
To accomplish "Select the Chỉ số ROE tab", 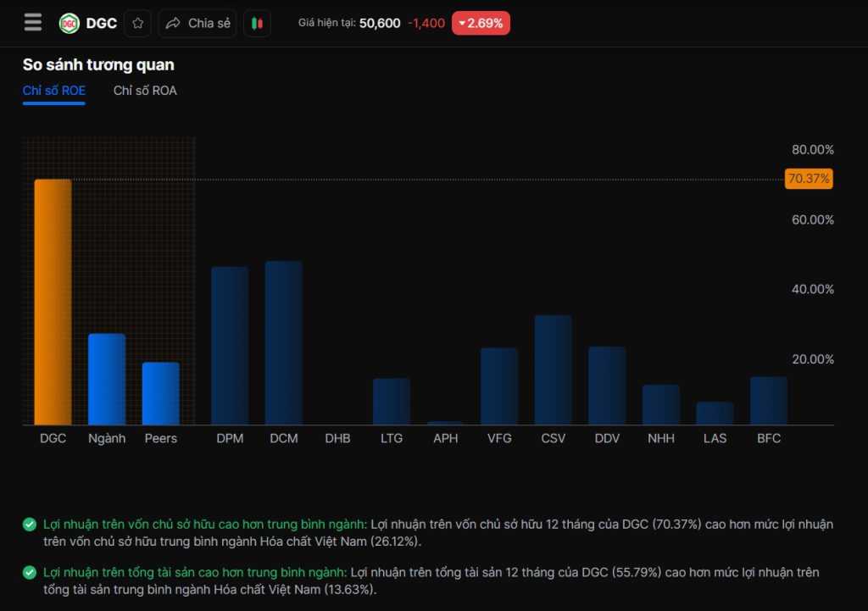I will pyautogui.click(x=54, y=91).
